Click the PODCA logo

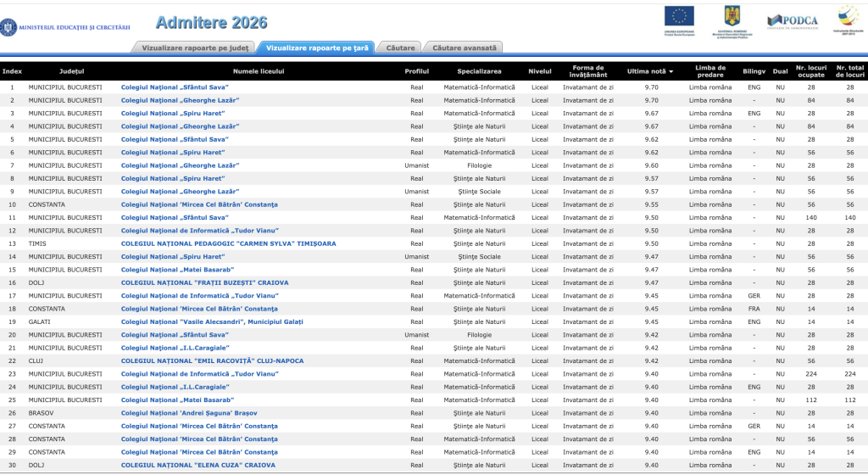click(793, 22)
